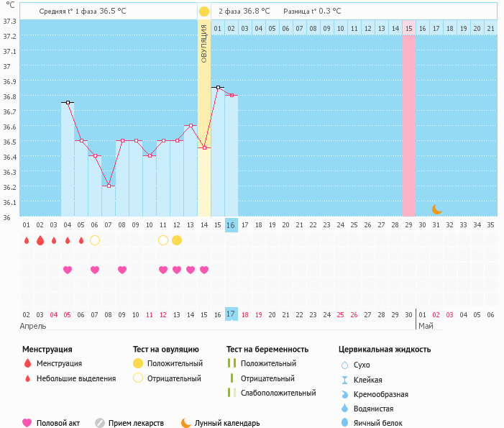Click the menstruation drop on cycle day 01
Image resolution: width=504 pixels, height=428 pixels.
click(x=27, y=240)
